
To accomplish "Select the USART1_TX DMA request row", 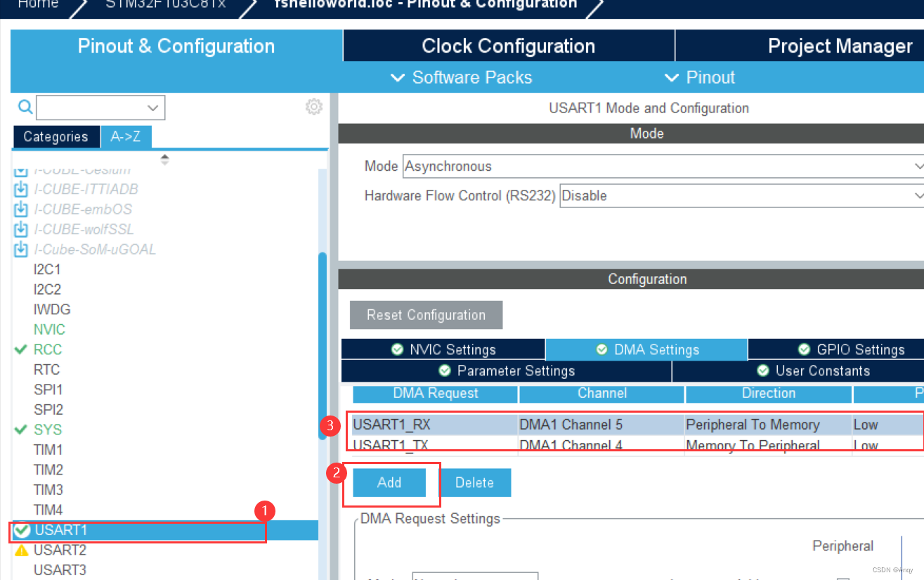I will pyautogui.click(x=637, y=445).
